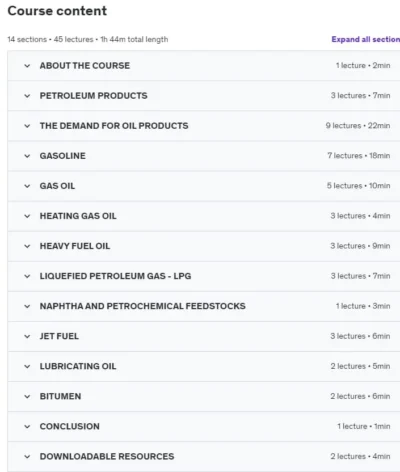Expand PETROLEUM PRODUCTS chevron arrow
Screen dimensions: 400x472
point(27,96)
